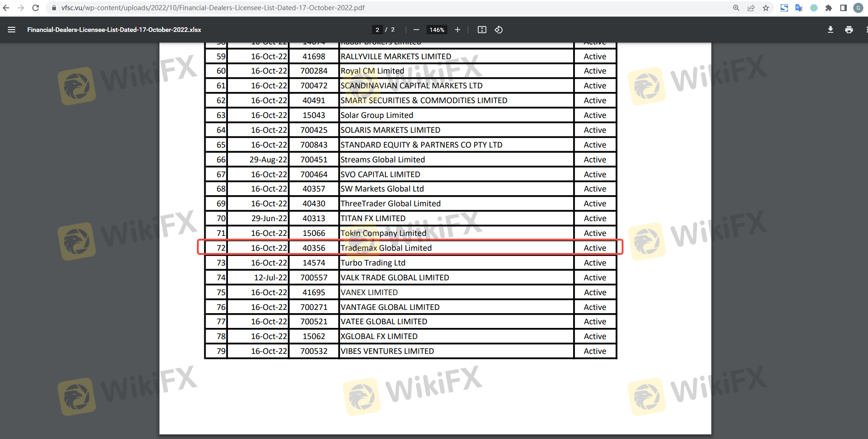Click the page number input field

point(377,30)
